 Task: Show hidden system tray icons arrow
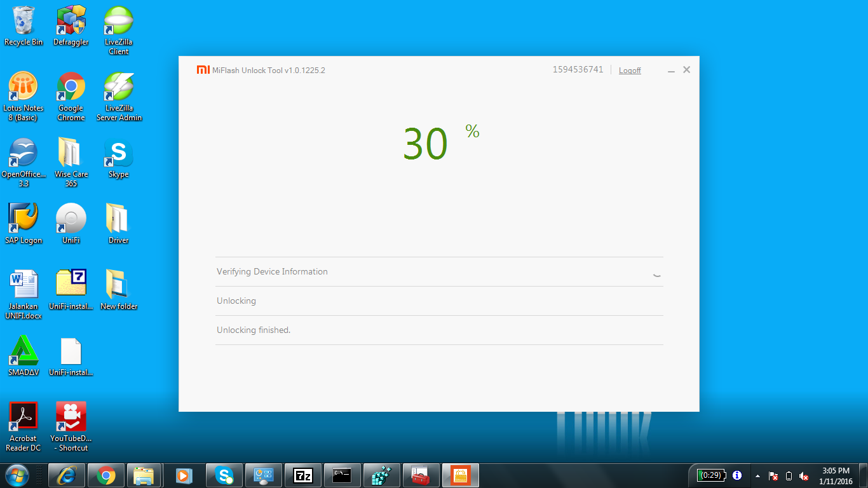tap(757, 476)
